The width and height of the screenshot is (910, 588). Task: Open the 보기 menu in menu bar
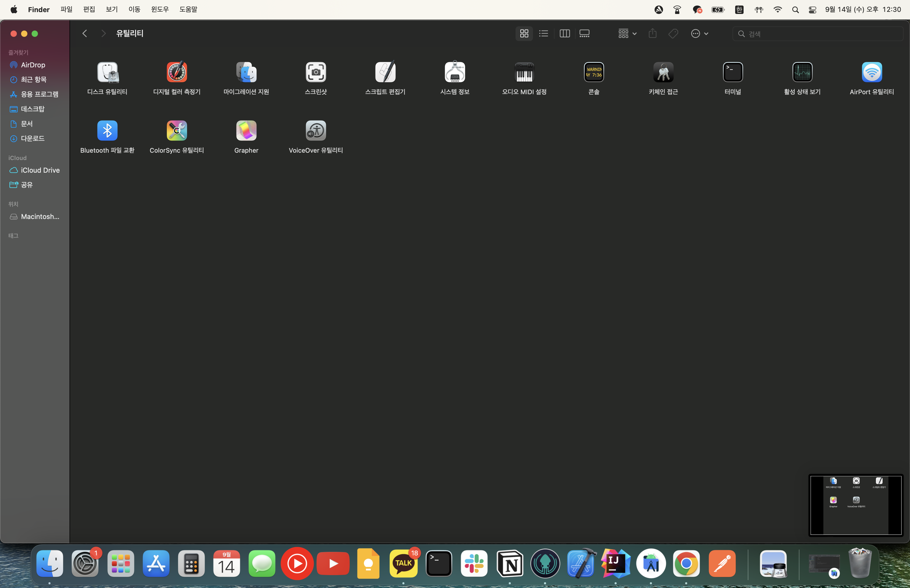pyautogui.click(x=111, y=9)
